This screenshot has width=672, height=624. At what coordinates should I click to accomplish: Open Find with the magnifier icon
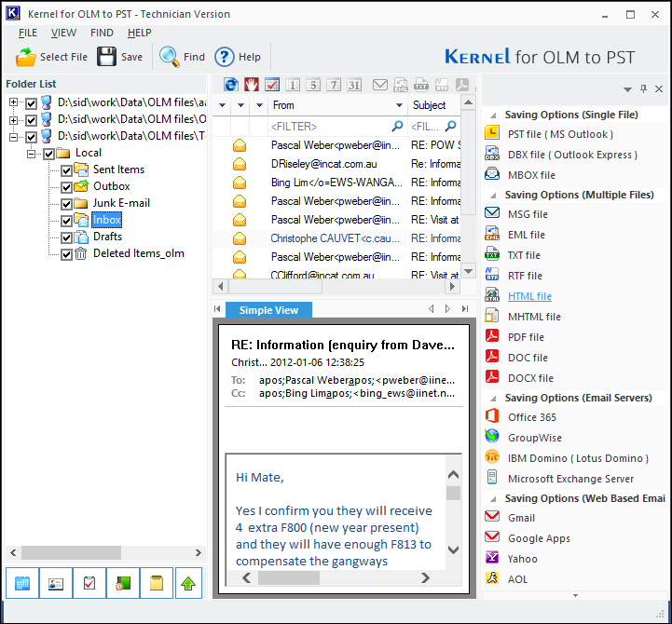click(170, 57)
